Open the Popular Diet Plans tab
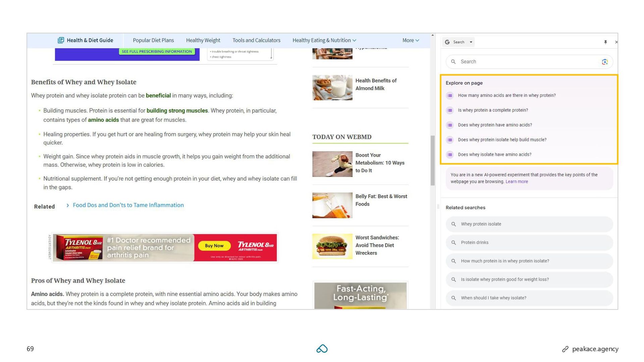The height and width of the screenshot is (362, 644). [153, 40]
